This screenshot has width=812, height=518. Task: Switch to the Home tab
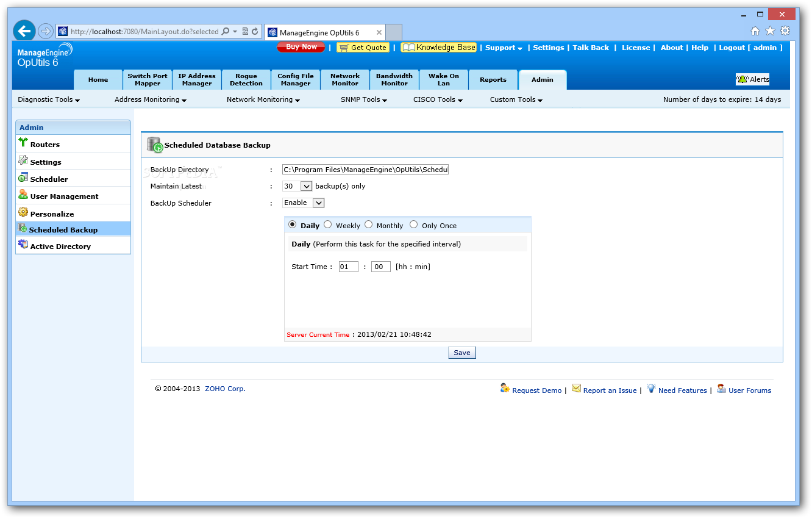tap(98, 80)
